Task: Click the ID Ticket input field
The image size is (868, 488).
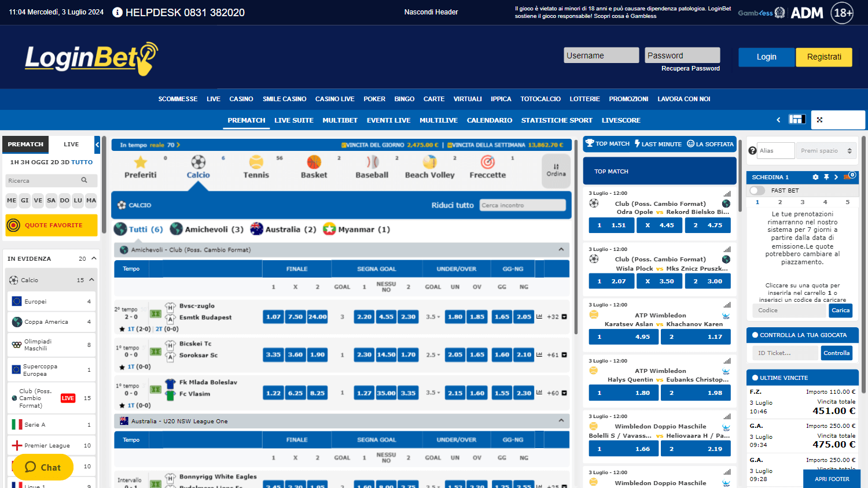Action: click(785, 353)
